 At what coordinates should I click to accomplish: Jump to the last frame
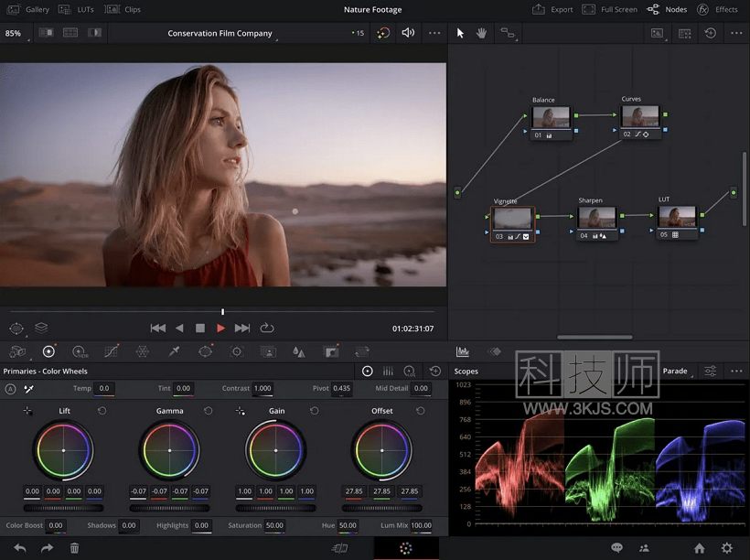[x=242, y=328]
